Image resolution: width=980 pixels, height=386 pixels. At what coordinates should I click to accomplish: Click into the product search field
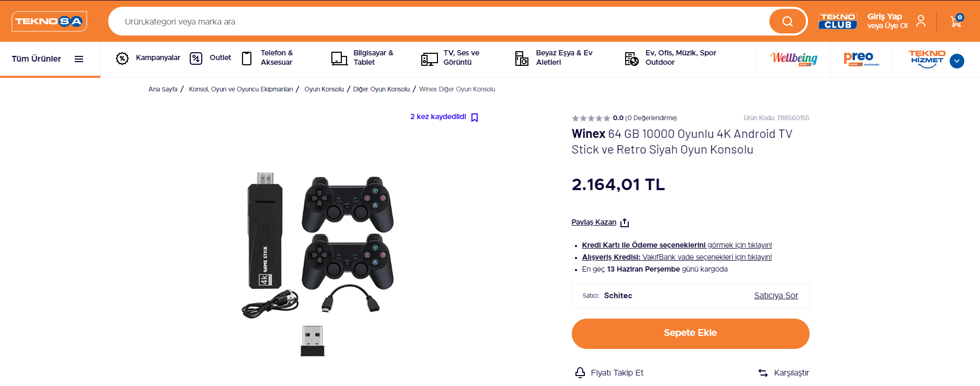tap(439, 21)
